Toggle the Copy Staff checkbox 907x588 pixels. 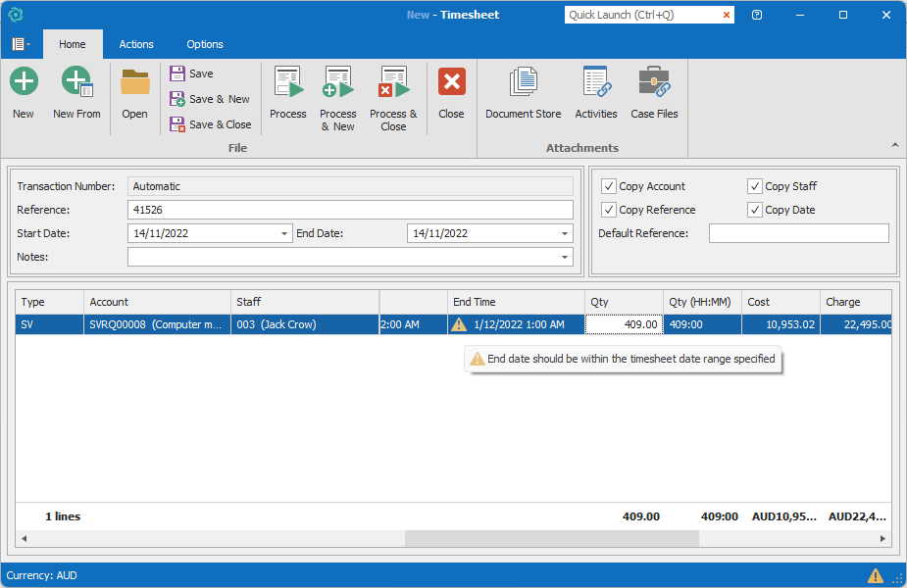[755, 186]
